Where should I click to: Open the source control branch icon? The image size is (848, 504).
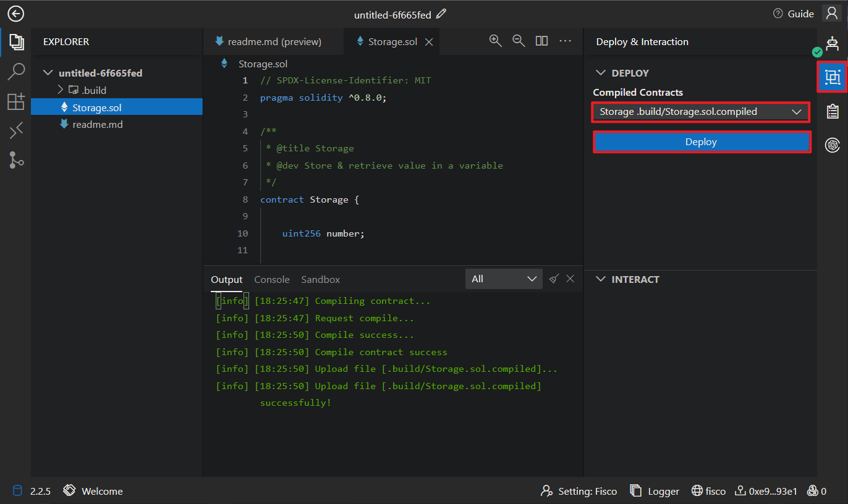tap(15, 160)
